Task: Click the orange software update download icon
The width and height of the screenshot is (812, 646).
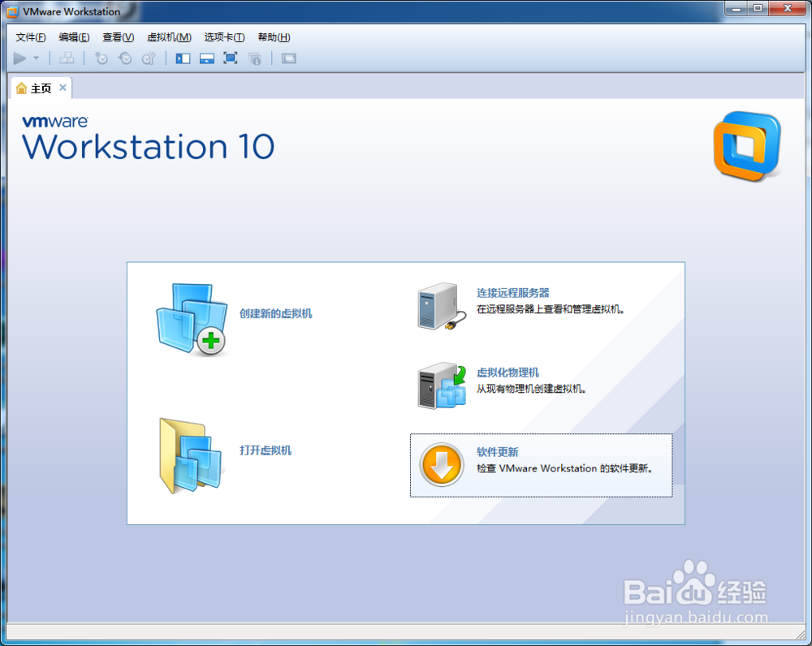Action: coord(441,464)
